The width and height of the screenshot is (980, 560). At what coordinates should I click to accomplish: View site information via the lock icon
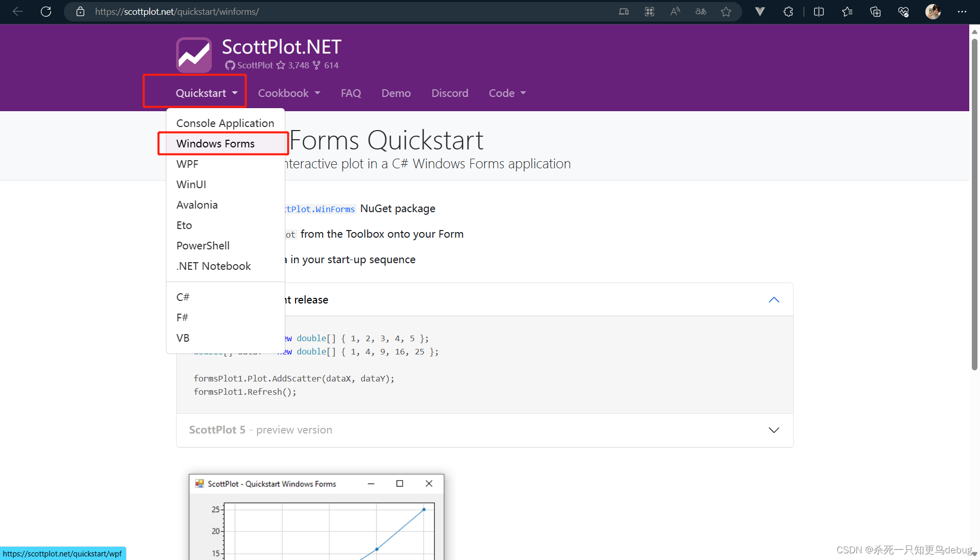(x=80, y=11)
